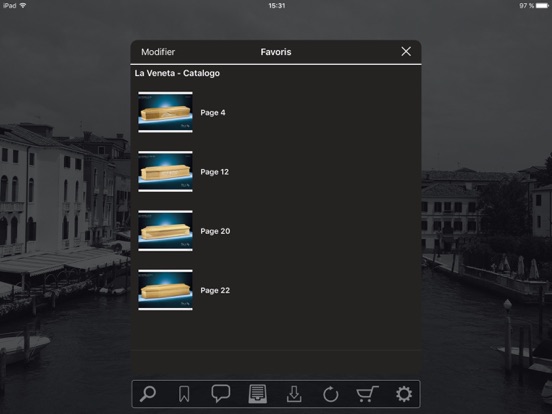
Task: Open the Page 22 coffin thumbnail
Action: [x=165, y=290]
